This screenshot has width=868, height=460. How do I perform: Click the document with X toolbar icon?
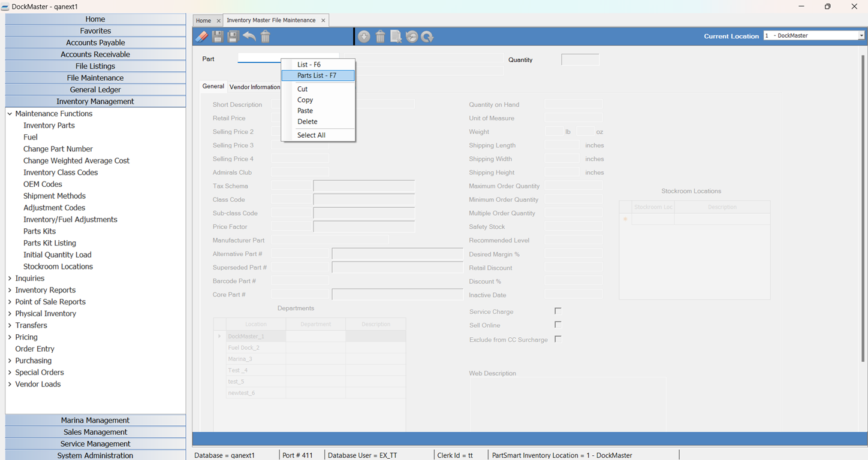point(396,37)
